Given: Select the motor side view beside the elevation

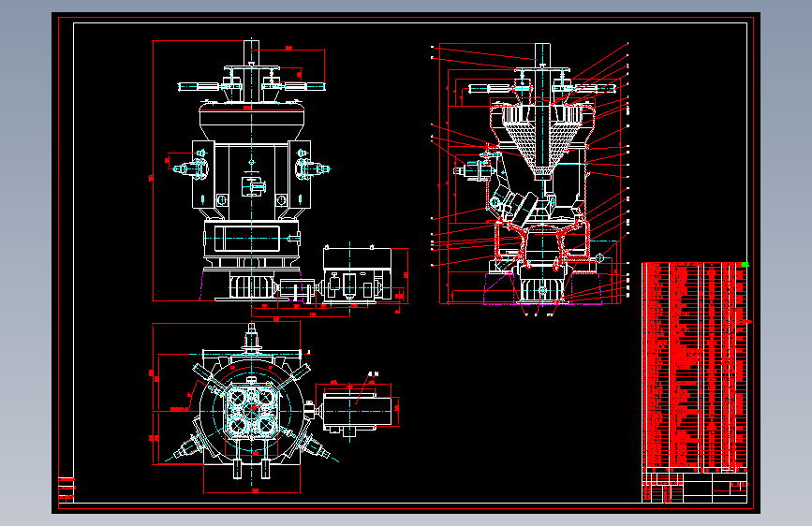Looking at the screenshot, I should (356, 274).
